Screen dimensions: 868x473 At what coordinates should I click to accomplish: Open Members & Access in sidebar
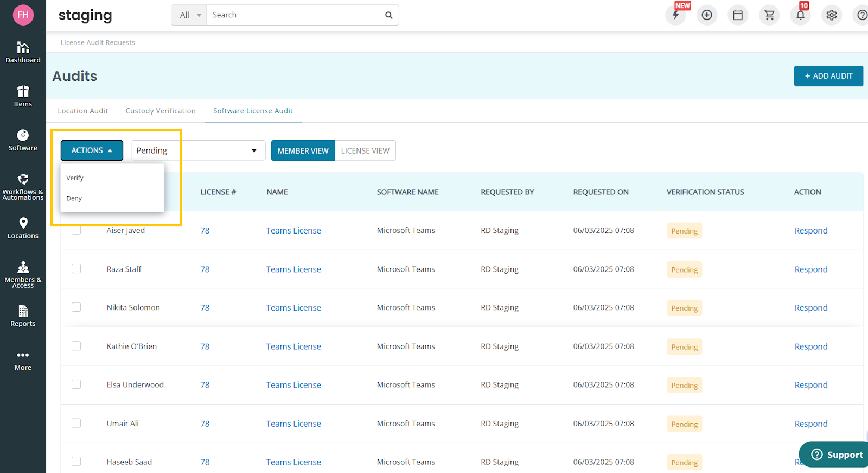click(x=23, y=274)
